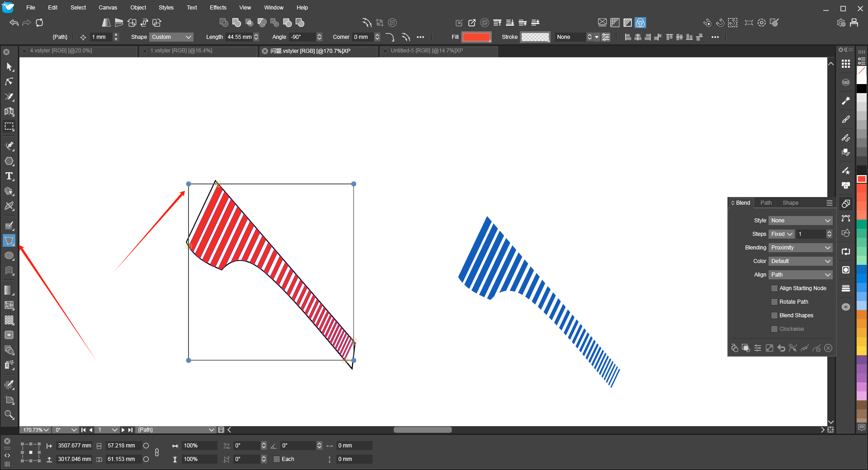
Task: Click the Length 44.55 mm input field
Action: (x=239, y=37)
